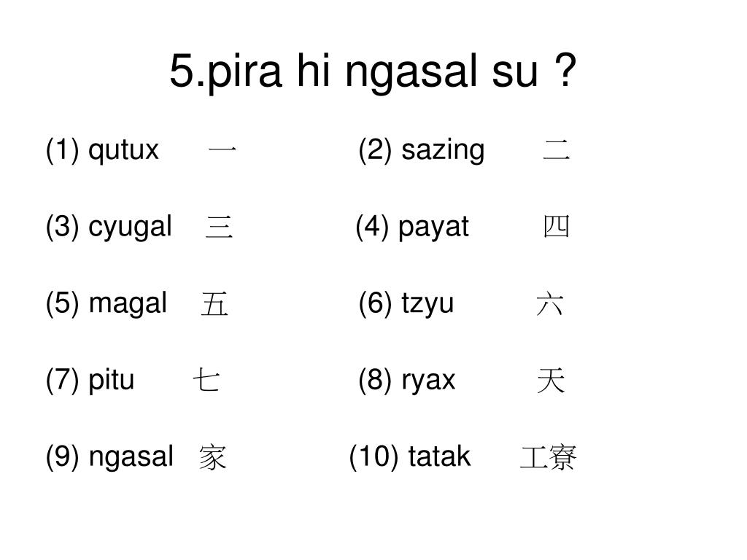The height and width of the screenshot is (560, 747).
Task: Select the word "ngasal" in item 9
Action: (x=131, y=458)
